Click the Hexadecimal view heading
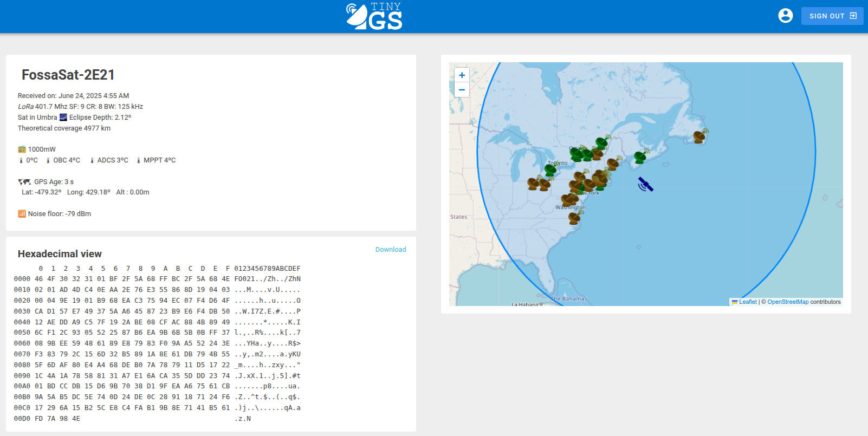The image size is (868, 436). tap(60, 254)
